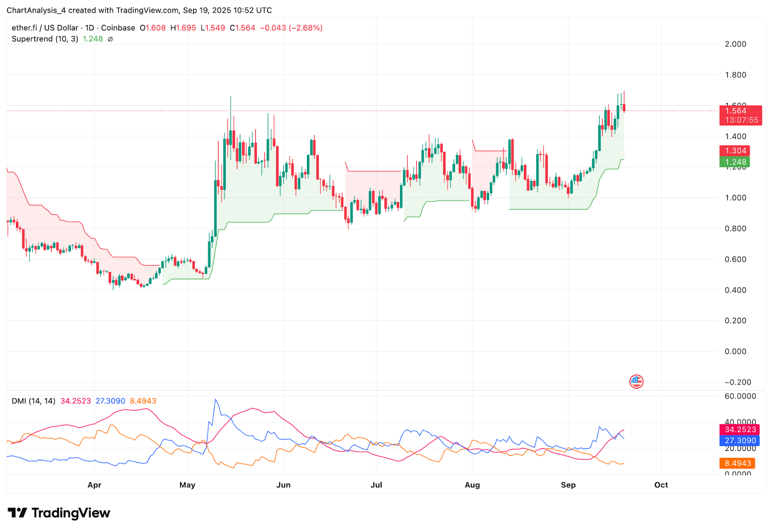Click the US flag event marker icon
Image resolution: width=772 pixels, height=532 pixels.
(x=636, y=382)
